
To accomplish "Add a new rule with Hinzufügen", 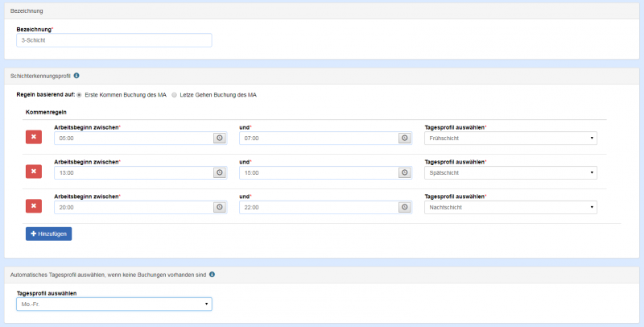I will [48, 234].
